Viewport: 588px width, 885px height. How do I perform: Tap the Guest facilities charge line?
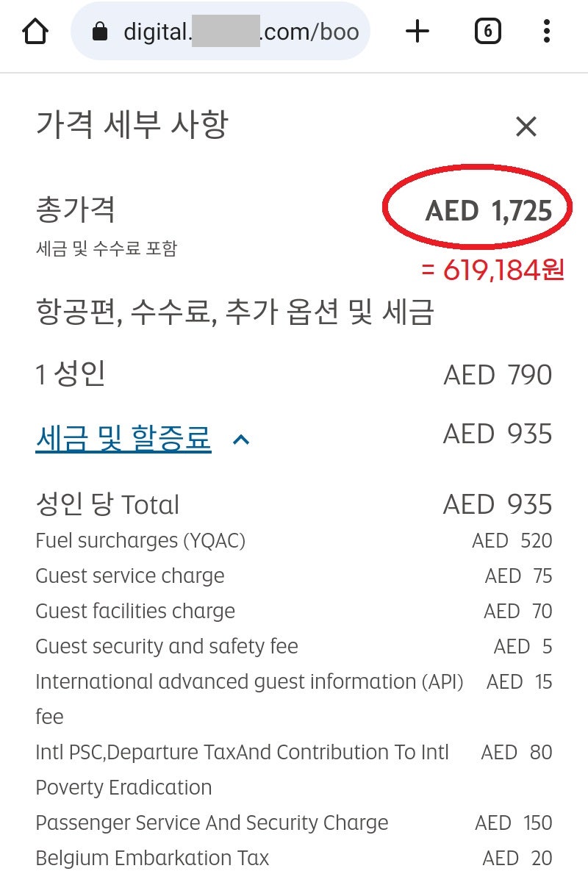click(x=135, y=612)
